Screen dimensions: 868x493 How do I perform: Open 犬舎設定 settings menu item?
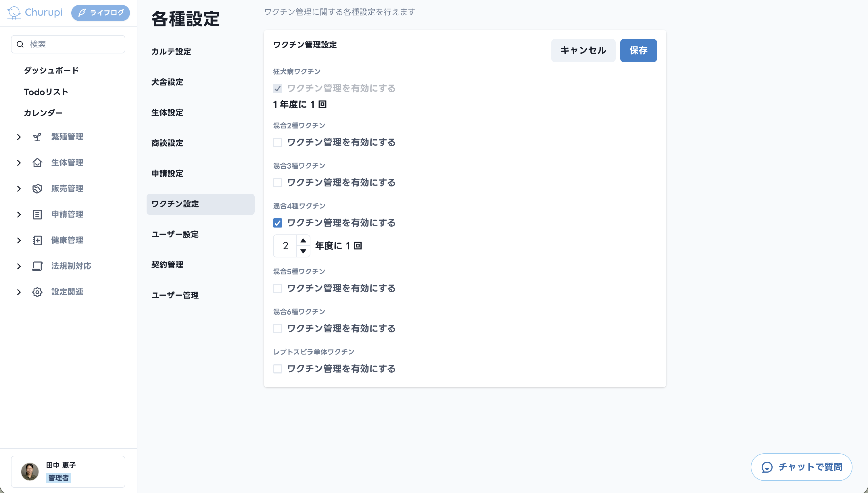point(201,82)
